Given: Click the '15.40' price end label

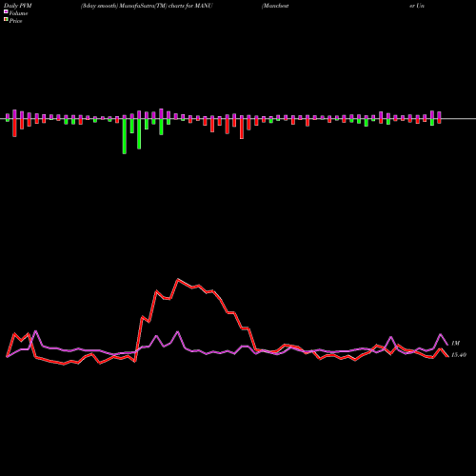Looking at the screenshot, I should pyautogui.click(x=459, y=355).
